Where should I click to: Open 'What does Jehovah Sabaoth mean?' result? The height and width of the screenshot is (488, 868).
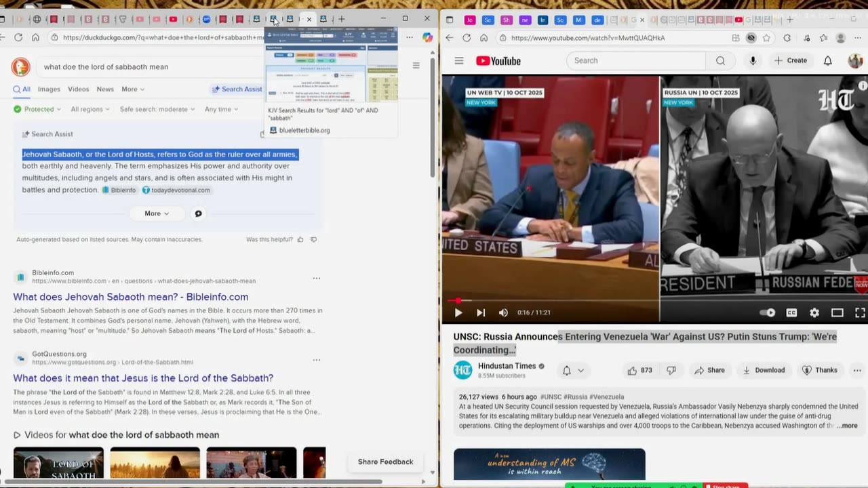point(131,297)
